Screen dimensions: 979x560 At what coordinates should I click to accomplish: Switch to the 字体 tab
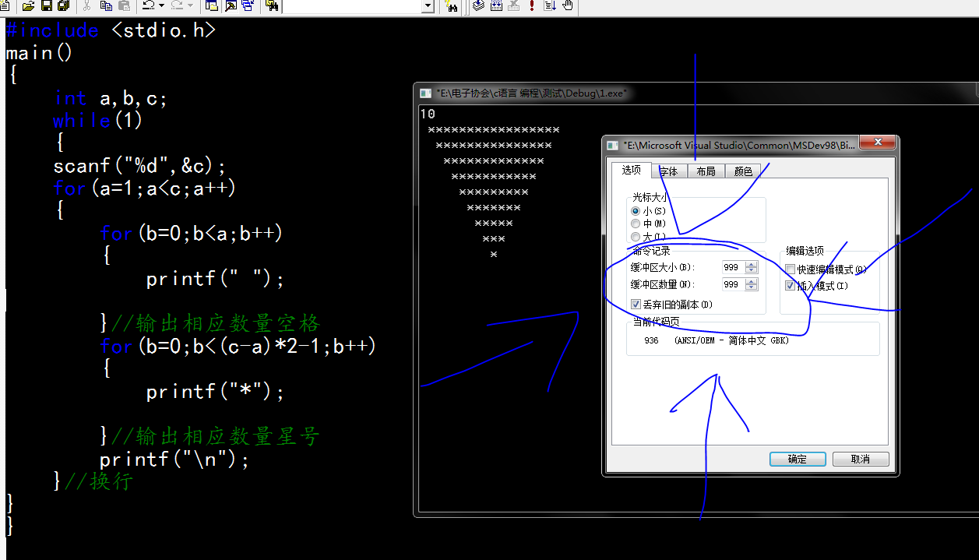click(669, 171)
